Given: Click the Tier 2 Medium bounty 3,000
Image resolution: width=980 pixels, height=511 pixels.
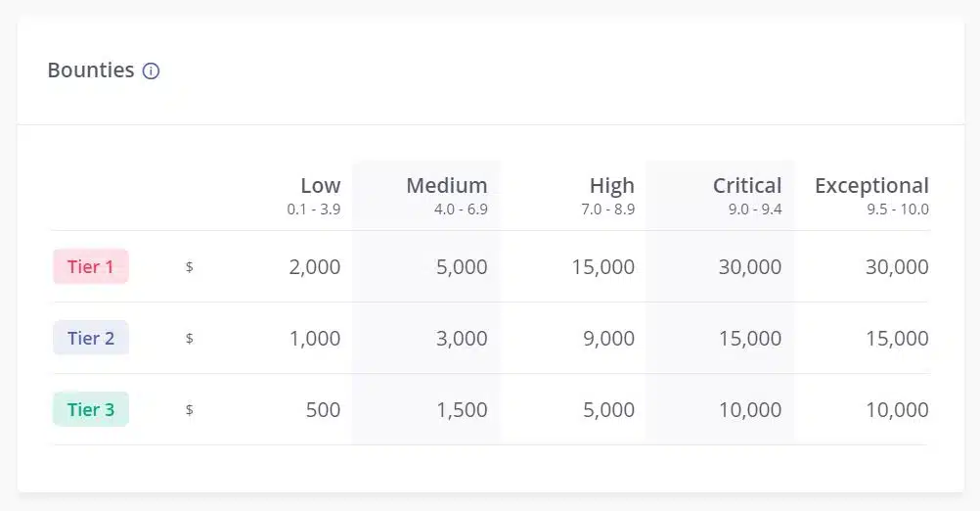Looking at the screenshot, I should coord(462,338).
